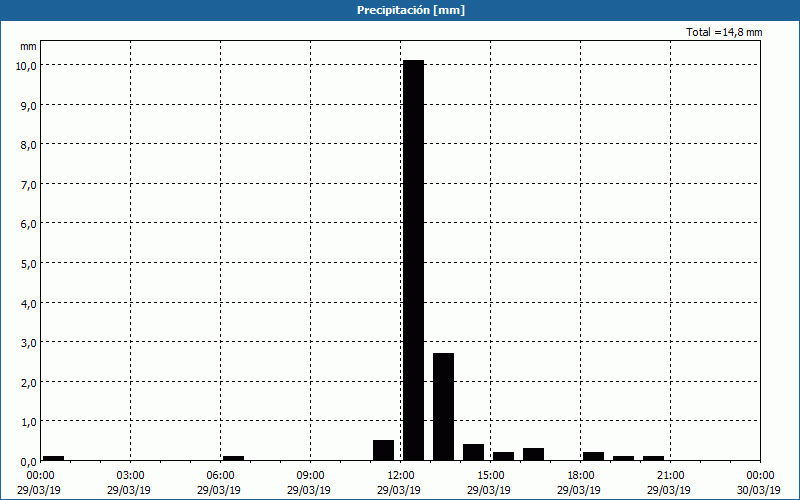The height and width of the screenshot is (500, 800).
Task: Click the '8,0' y-axis label
Action: point(29,145)
